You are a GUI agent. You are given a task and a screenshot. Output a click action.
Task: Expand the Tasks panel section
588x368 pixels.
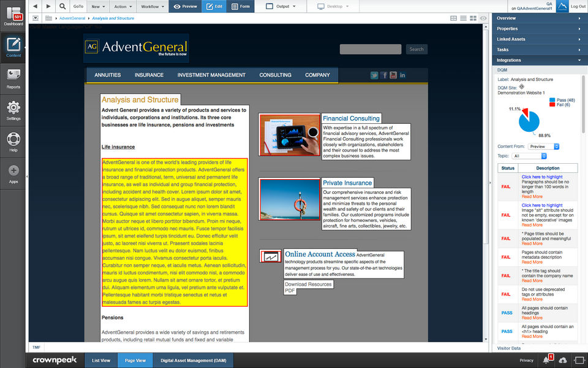pyautogui.click(x=540, y=50)
